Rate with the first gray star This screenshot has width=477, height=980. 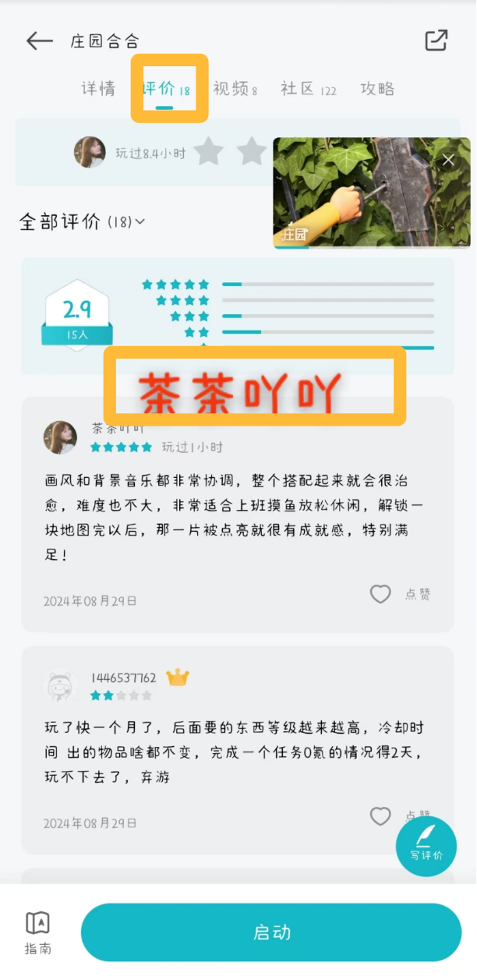tap(209, 151)
